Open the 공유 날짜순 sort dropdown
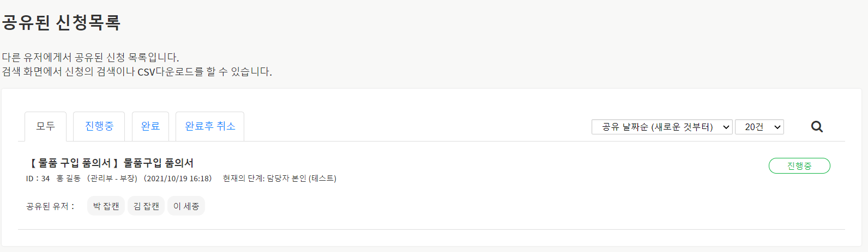 tap(661, 127)
